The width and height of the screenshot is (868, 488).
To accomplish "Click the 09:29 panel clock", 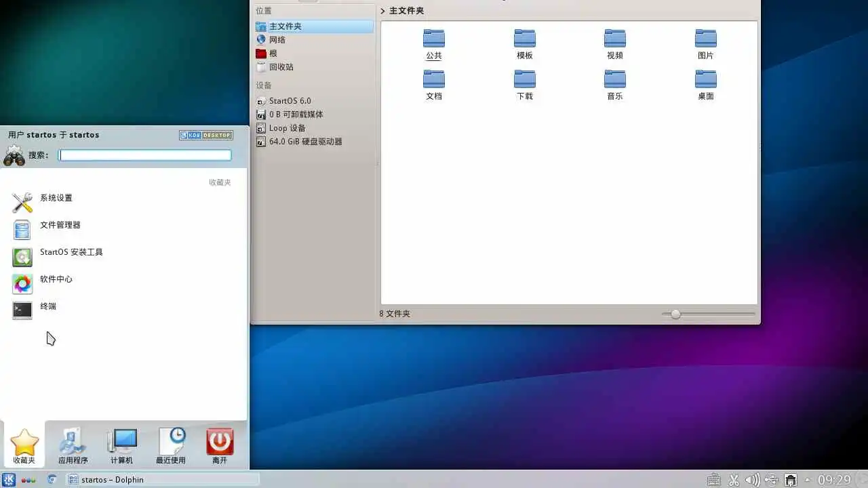I will coord(834,480).
